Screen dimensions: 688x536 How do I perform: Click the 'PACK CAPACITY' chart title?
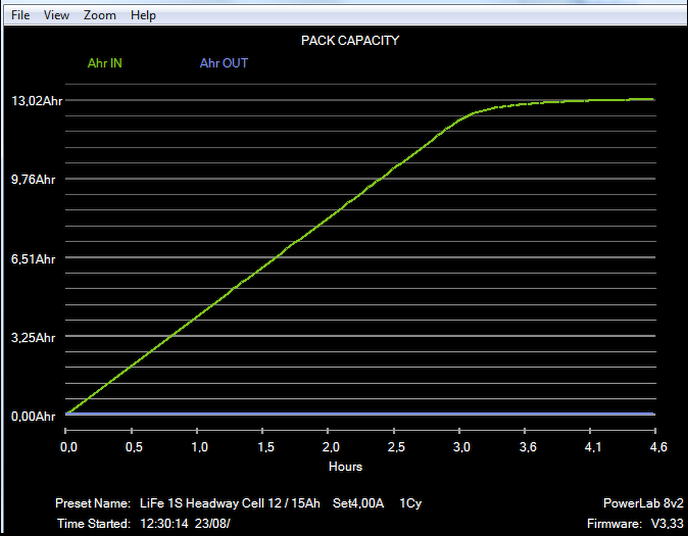point(350,40)
